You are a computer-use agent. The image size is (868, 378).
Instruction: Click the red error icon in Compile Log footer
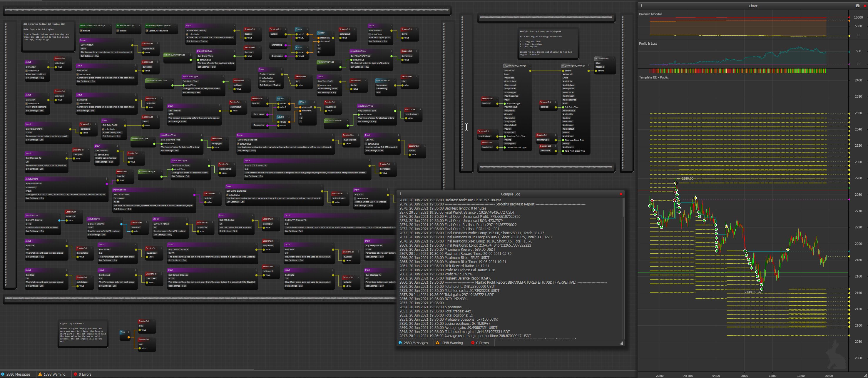pos(473,343)
